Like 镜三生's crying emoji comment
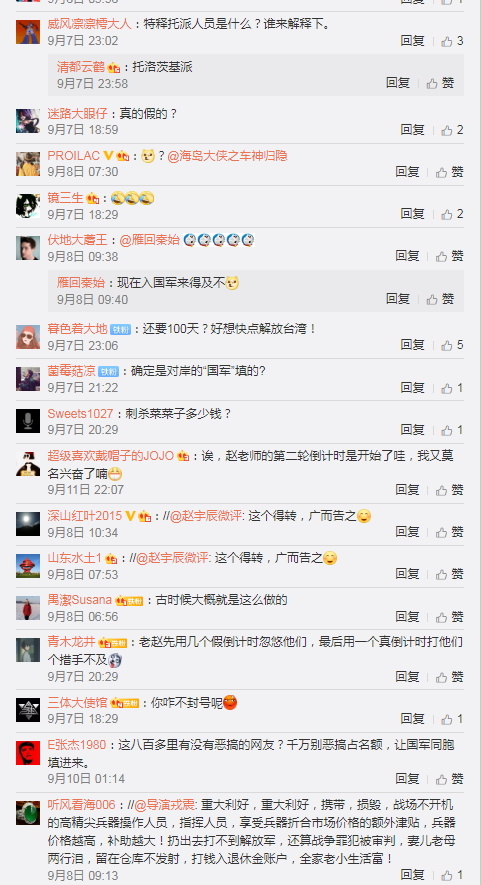482x885 pixels. [452, 214]
